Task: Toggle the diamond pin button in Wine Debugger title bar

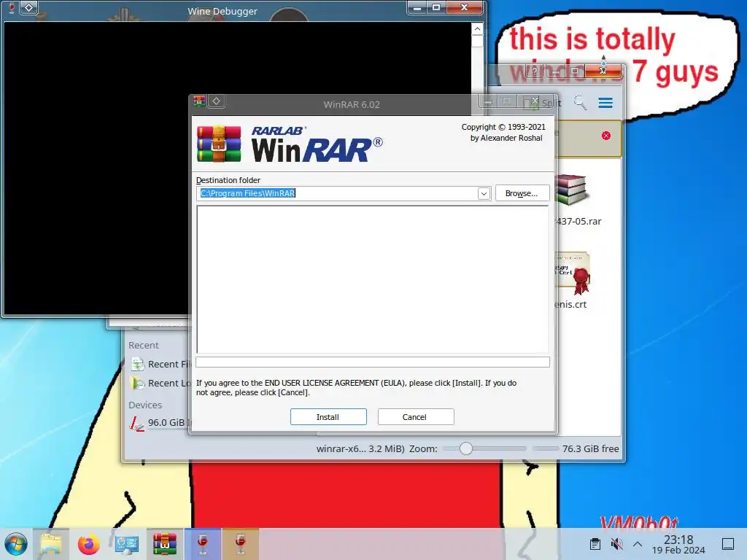Action: [x=29, y=7]
